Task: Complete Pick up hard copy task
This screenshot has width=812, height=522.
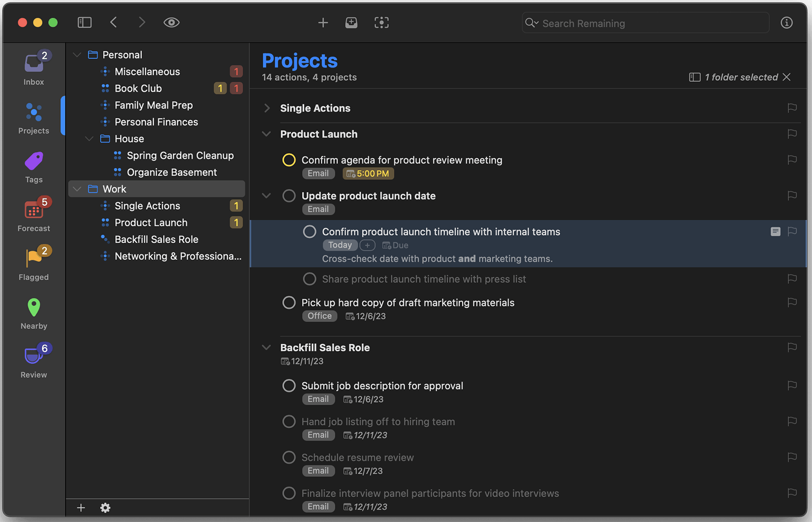Action: point(289,303)
